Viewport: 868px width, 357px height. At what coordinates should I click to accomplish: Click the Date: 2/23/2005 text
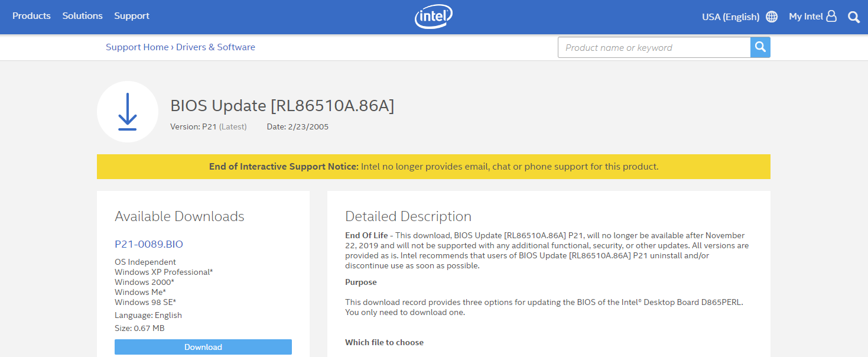click(298, 126)
